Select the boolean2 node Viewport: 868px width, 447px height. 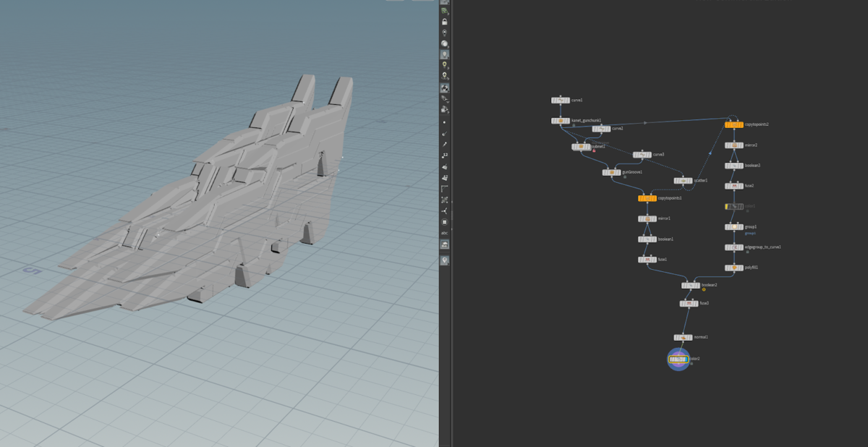click(x=691, y=285)
